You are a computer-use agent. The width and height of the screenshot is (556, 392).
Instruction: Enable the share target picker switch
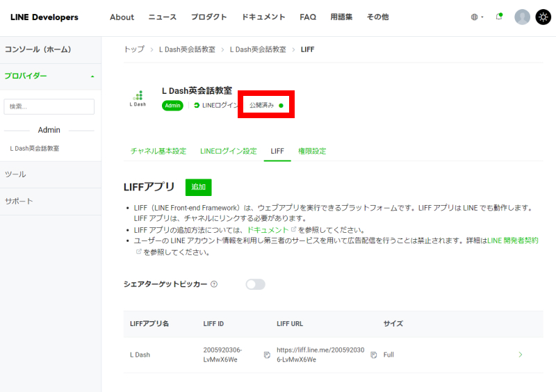tap(255, 284)
